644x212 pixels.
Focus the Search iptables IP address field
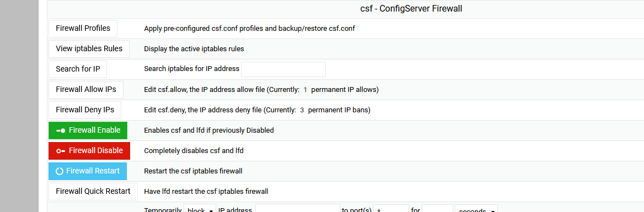pyautogui.click(x=283, y=69)
